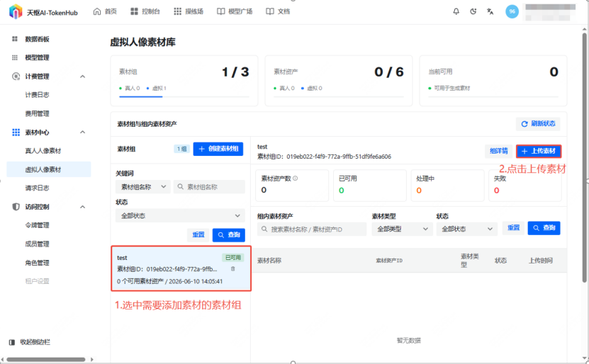Screen dimensions: 589x364
Task: Click the 素材组 1 / 3 stat card
Action: (184, 81)
